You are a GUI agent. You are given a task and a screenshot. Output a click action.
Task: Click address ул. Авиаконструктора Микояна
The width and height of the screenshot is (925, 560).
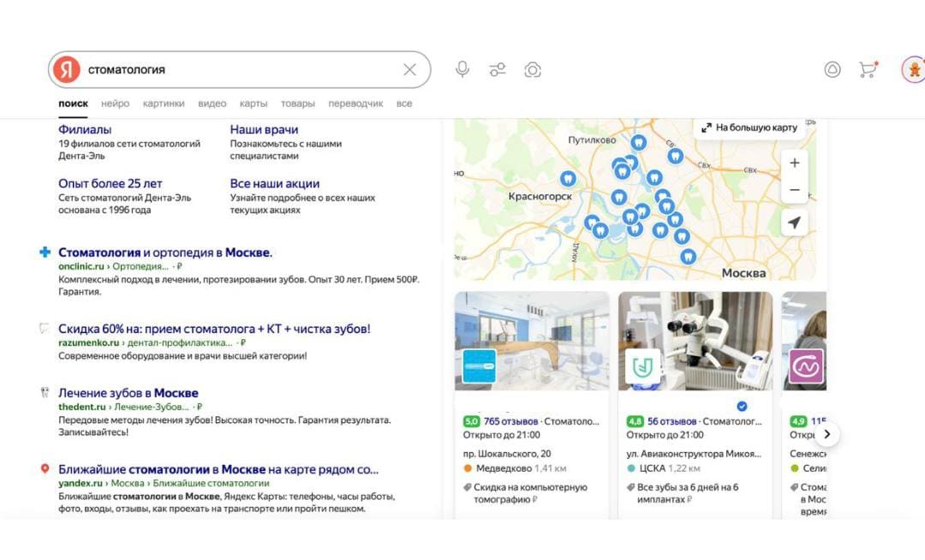694,453
